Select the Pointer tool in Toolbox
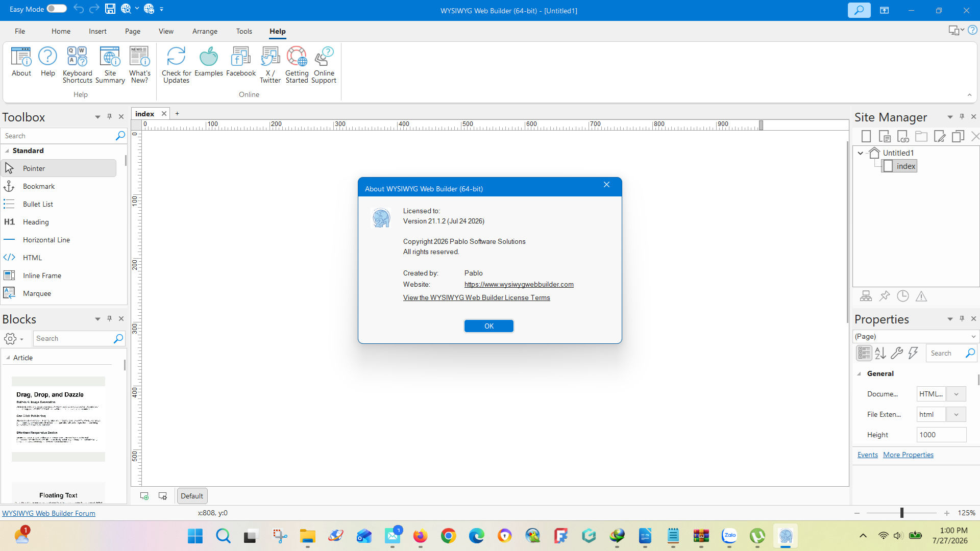980x551 pixels. (x=59, y=168)
